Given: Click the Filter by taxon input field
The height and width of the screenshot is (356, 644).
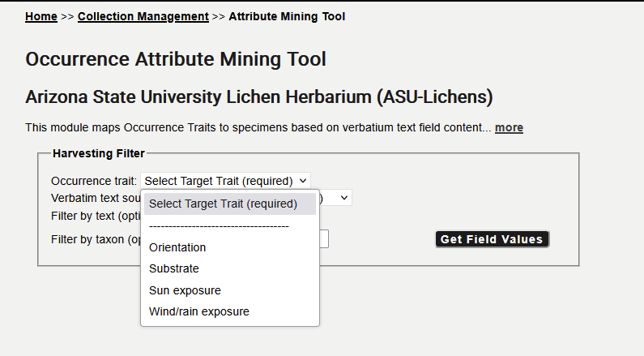Looking at the screenshot, I should (324, 239).
